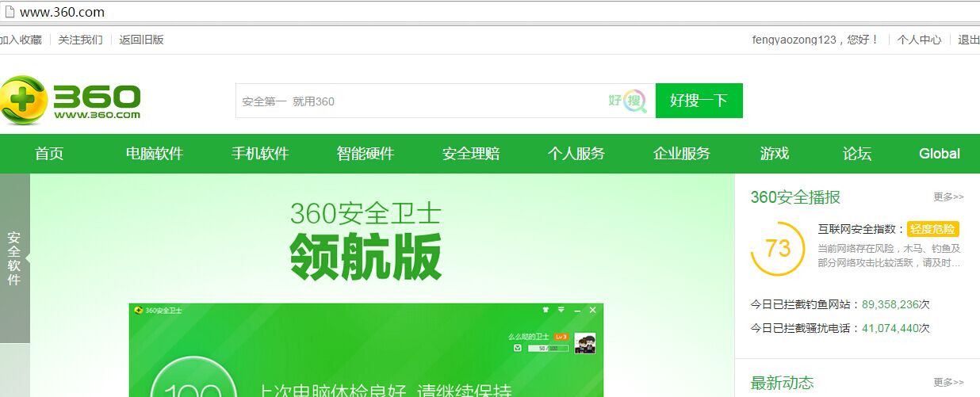980x397 pixels.
Task: Click the 加入收藏 link
Action: point(21,40)
